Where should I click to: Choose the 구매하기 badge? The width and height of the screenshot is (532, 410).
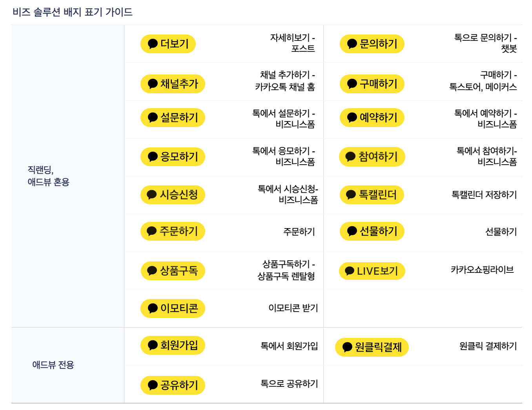[372, 84]
